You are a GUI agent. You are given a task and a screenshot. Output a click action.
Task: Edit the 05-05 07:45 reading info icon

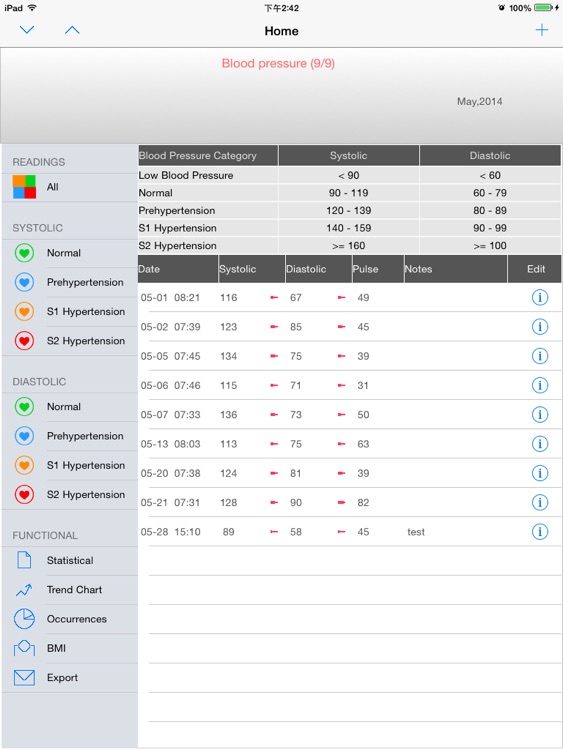(x=540, y=356)
